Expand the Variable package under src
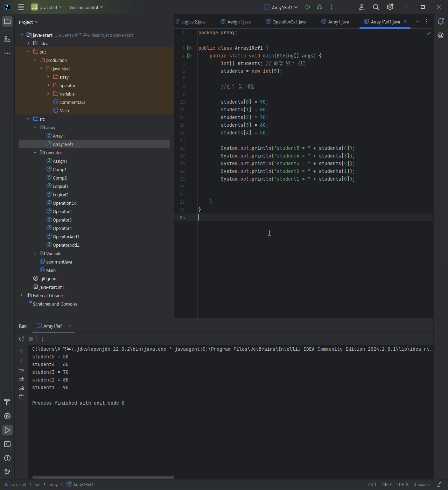 35,253
